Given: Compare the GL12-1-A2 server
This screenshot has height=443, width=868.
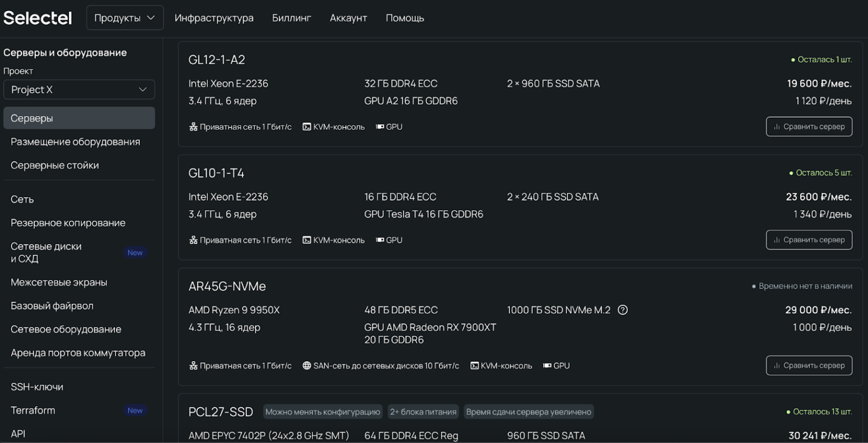Looking at the screenshot, I should [x=808, y=127].
